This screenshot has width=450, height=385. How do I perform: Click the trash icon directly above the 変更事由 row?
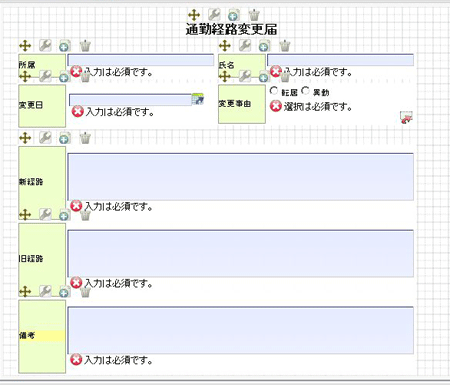pyautogui.click(x=285, y=77)
